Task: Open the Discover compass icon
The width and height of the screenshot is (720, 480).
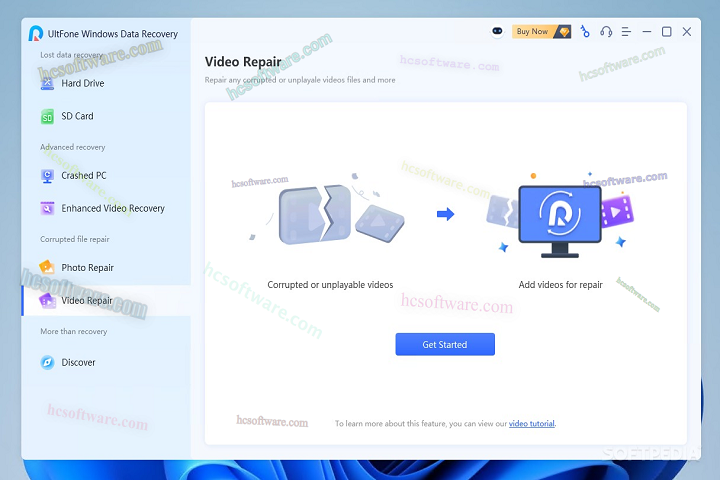Action: pos(47,362)
